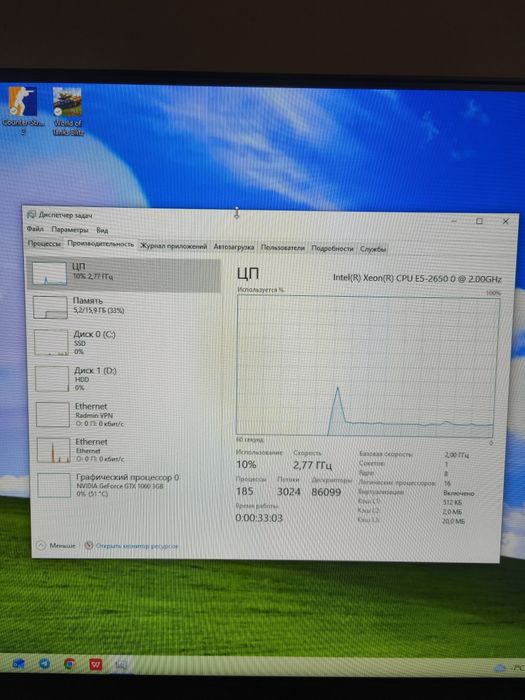This screenshot has width=525, height=700.
Task: Open Telegram from the taskbar
Action: point(44,664)
